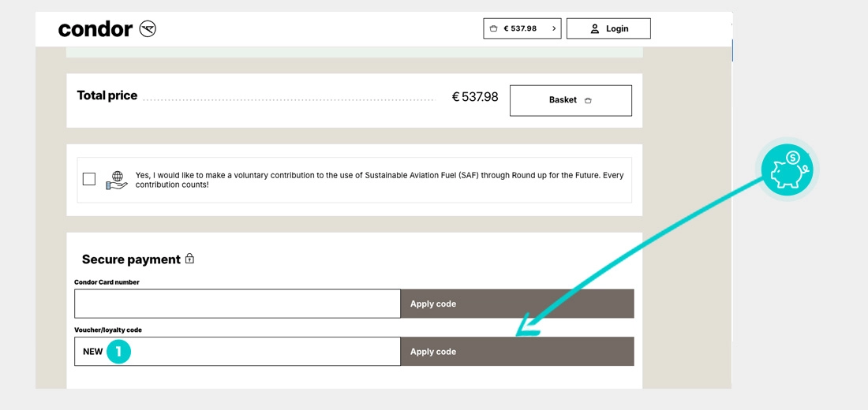This screenshot has width=868, height=410.
Task: Click the Condor Card number input field
Action: [238, 304]
